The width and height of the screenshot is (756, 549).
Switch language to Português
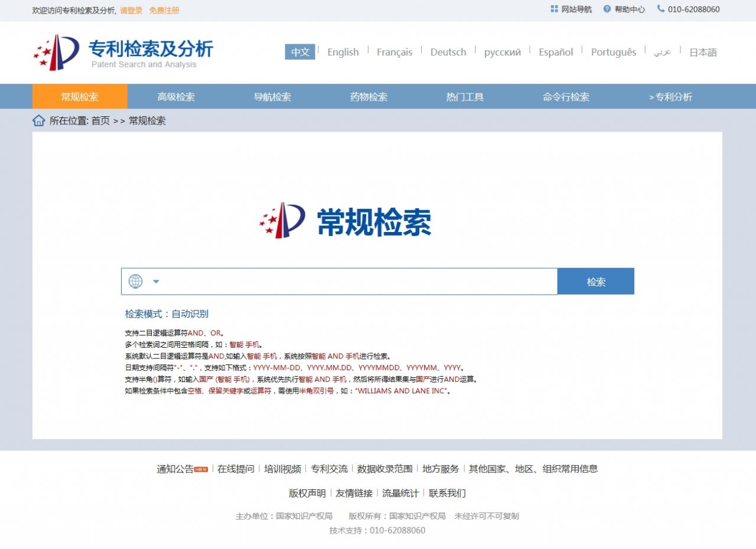click(614, 52)
